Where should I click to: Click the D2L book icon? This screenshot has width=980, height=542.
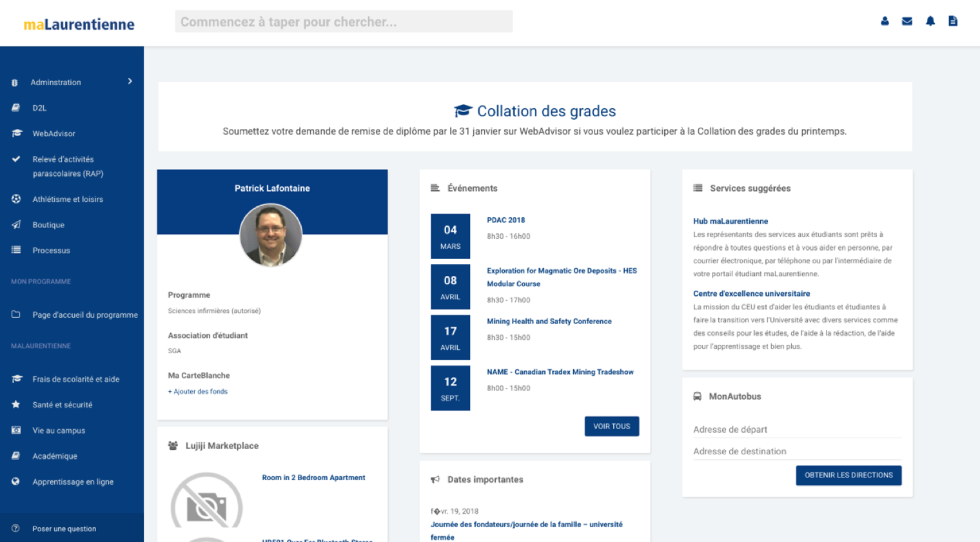[x=15, y=108]
